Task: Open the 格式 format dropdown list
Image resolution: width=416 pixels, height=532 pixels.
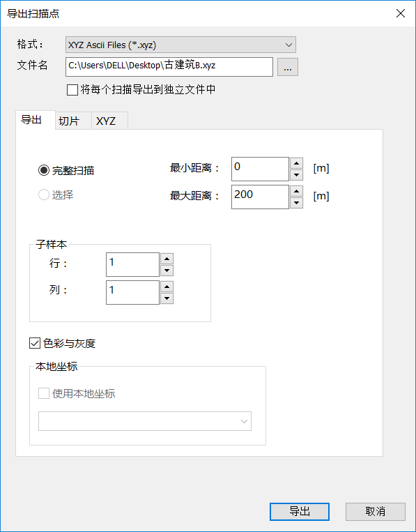Action: (180, 45)
